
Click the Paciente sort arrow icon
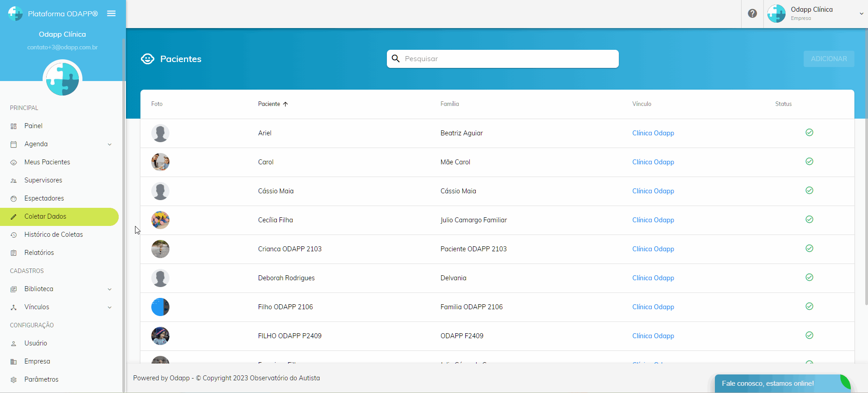285,104
